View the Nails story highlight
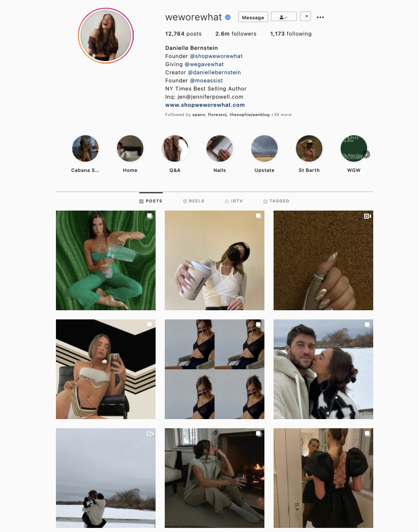Viewport: 419px width, 532px height. point(220,149)
